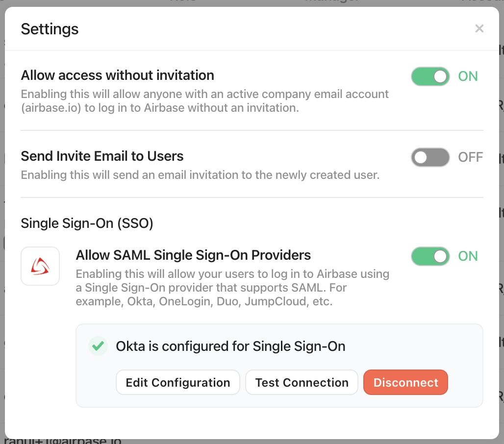Turn off Allow SAML Single Sign-On Providers switch
504x444 pixels.
(x=430, y=256)
